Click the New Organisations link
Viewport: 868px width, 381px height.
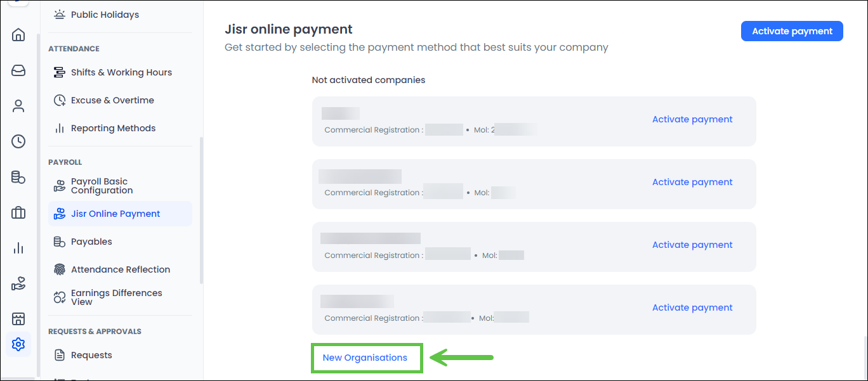pyautogui.click(x=365, y=358)
